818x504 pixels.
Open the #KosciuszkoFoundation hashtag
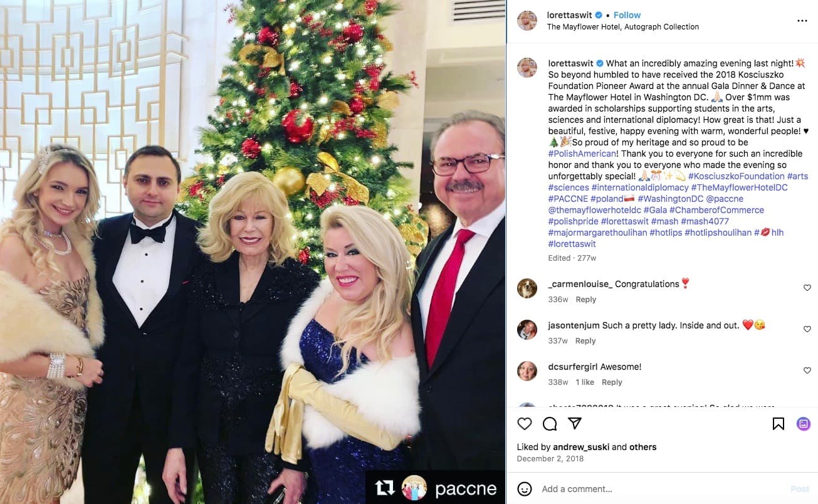tap(736, 176)
